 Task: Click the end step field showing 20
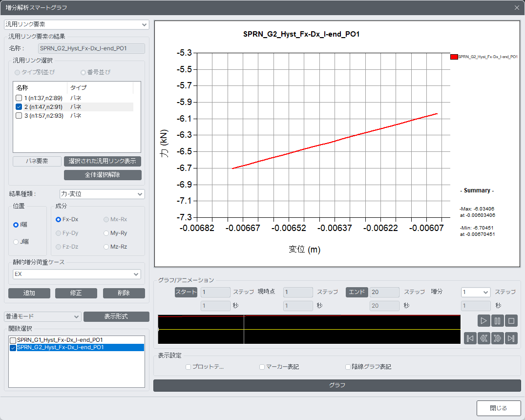(384, 292)
